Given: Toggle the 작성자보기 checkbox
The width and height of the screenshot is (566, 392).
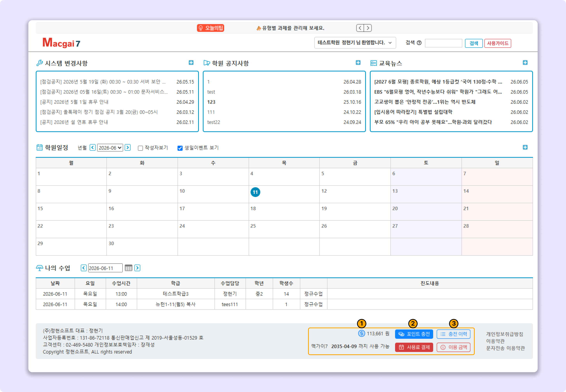Looking at the screenshot, I should click(140, 148).
